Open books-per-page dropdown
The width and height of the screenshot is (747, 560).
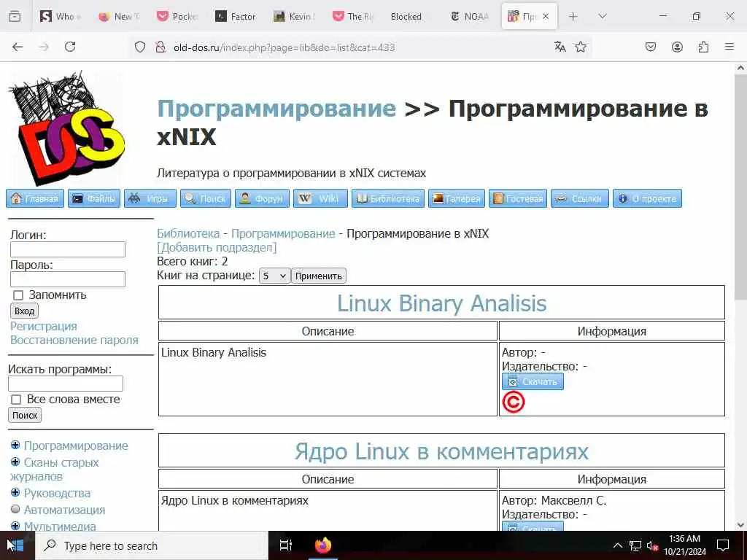point(274,276)
